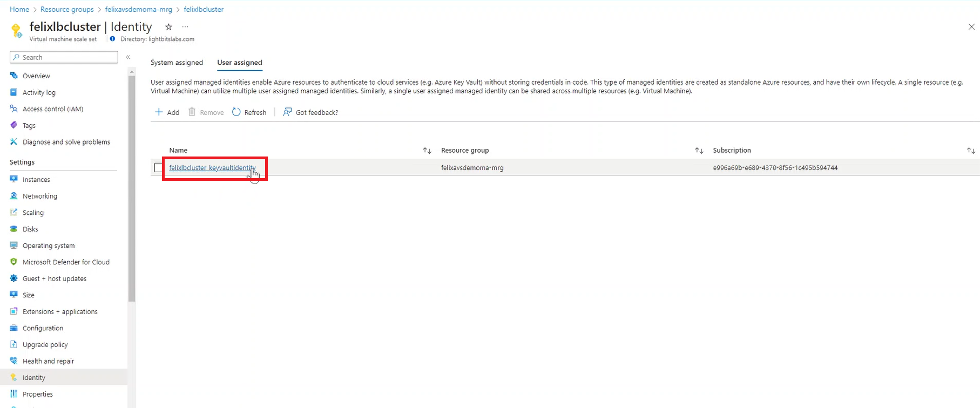Switch to the System assigned tab

pos(177,63)
